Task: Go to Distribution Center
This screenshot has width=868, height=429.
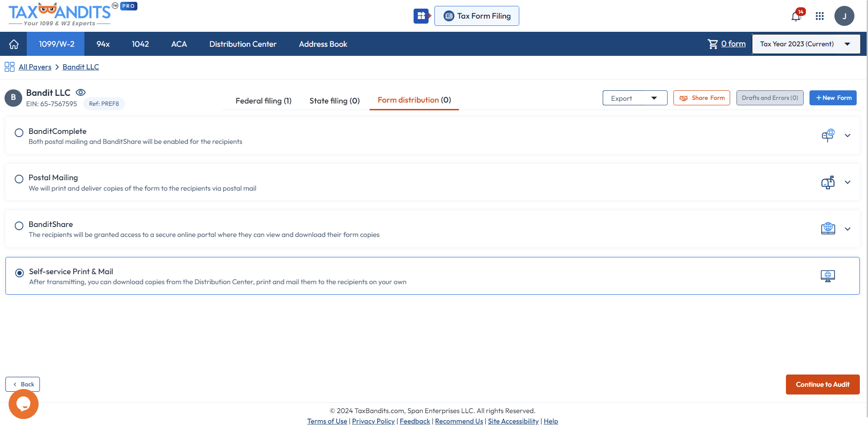Action: point(243,44)
